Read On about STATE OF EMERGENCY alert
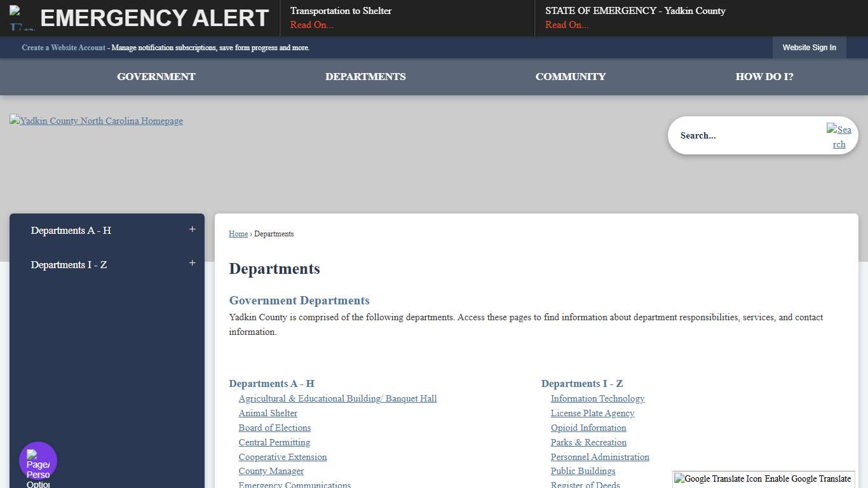Viewport: 868px width, 488px height. [566, 25]
